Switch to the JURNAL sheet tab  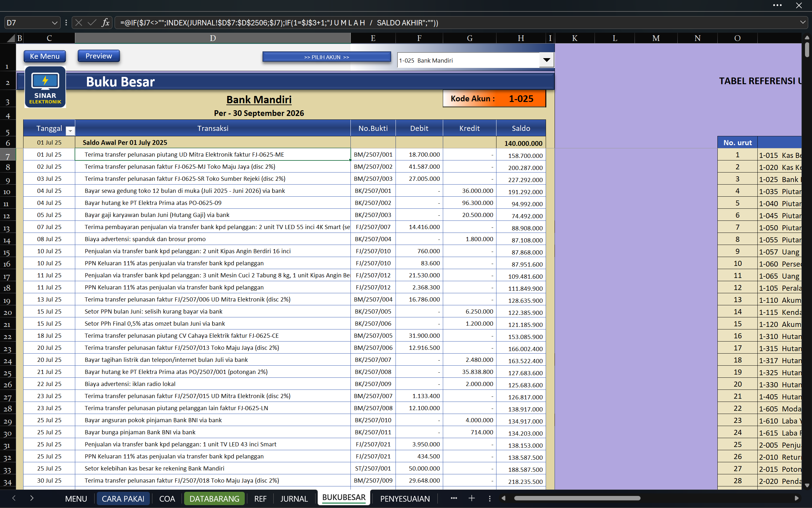(294, 498)
